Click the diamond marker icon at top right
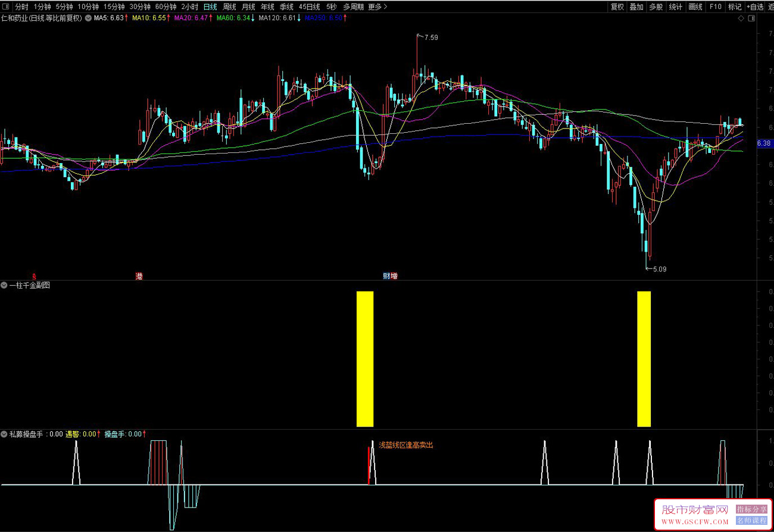 (741, 18)
